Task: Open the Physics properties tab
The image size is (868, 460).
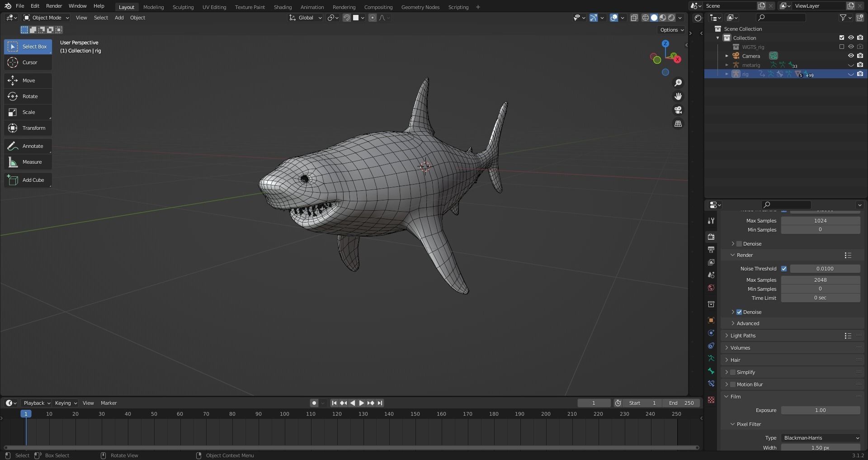Action: (x=711, y=333)
